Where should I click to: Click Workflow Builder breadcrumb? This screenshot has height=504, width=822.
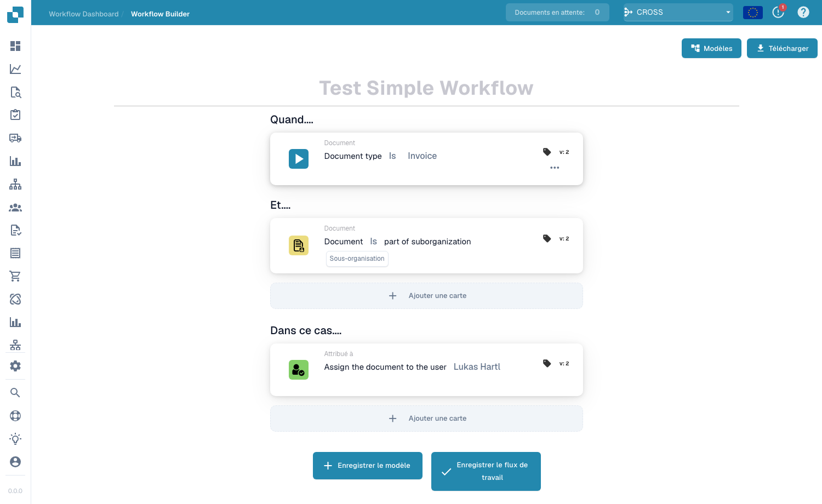(160, 14)
